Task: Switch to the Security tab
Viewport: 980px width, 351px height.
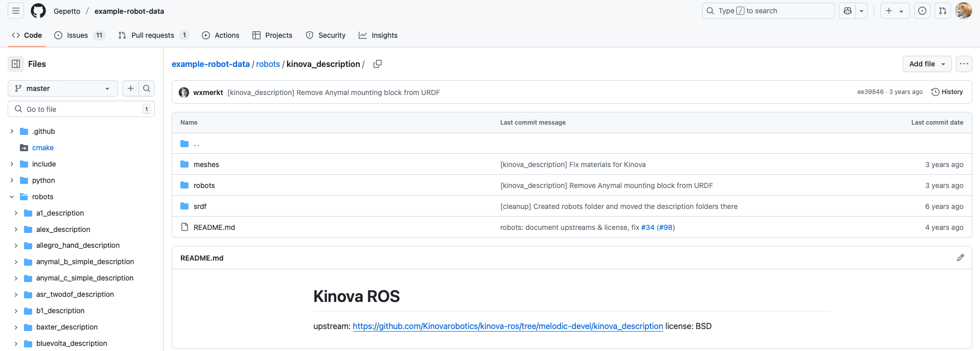Action: pos(325,35)
